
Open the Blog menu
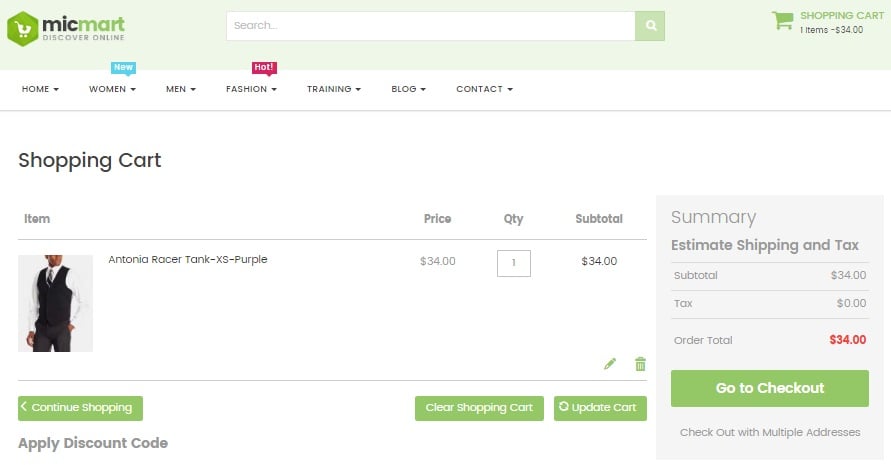coord(409,89)
